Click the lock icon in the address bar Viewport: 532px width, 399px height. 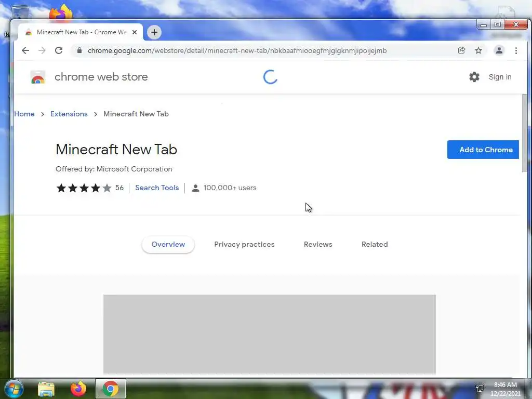(x=79, y=50)
